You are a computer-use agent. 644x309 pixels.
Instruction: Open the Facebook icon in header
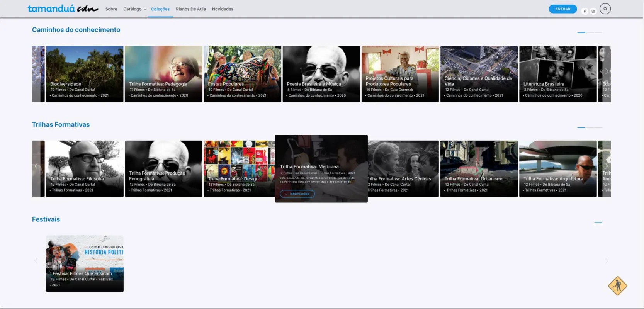(585, 11)
